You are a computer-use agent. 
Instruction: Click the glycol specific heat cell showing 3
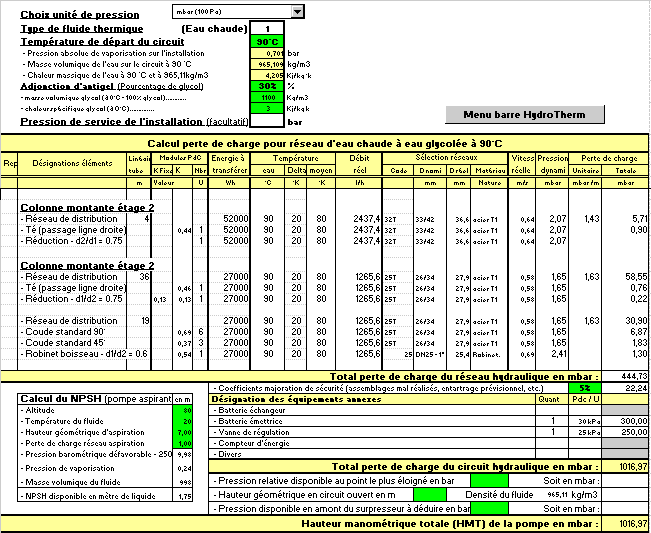coord(267,108)
